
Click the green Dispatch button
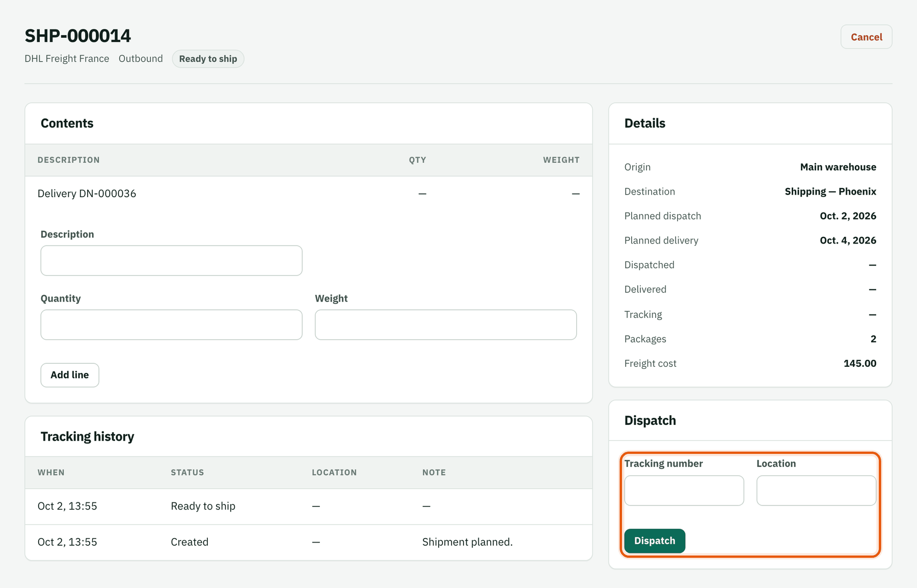(x=655, y=541)
